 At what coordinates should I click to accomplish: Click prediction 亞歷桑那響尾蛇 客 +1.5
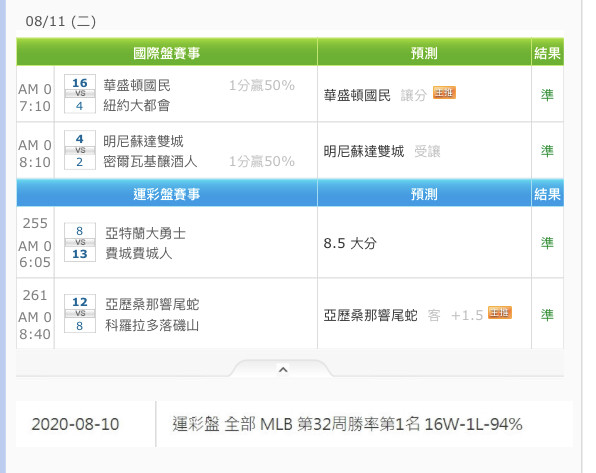click(x=403, y=315)
